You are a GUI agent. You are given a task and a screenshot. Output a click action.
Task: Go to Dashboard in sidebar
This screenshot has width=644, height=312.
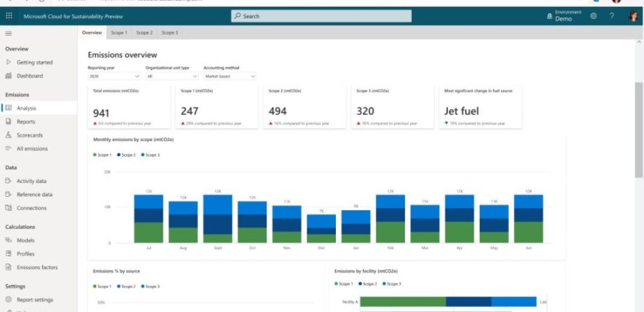tap(30, 76)
